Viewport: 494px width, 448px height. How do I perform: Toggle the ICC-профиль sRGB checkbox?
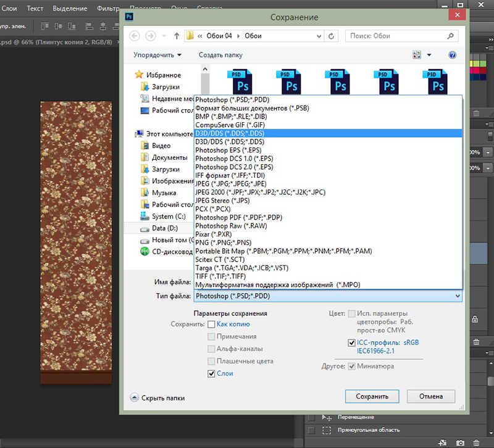click(352, 342)
